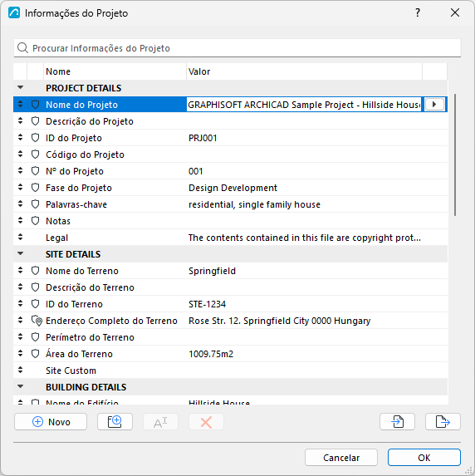Viewport: 475px width, 476px height.
Task: Click the import project info icon
Action: (x=397, y=421)
